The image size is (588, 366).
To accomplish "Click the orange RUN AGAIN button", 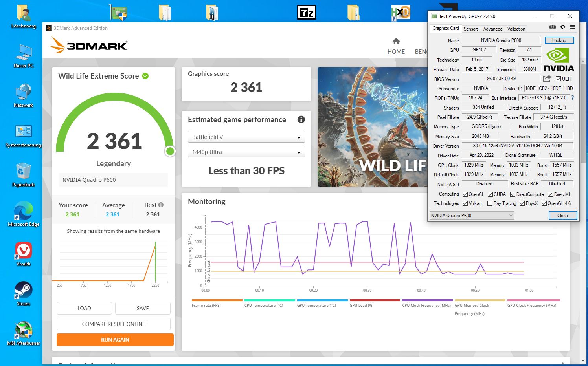I will pos(115,340).
